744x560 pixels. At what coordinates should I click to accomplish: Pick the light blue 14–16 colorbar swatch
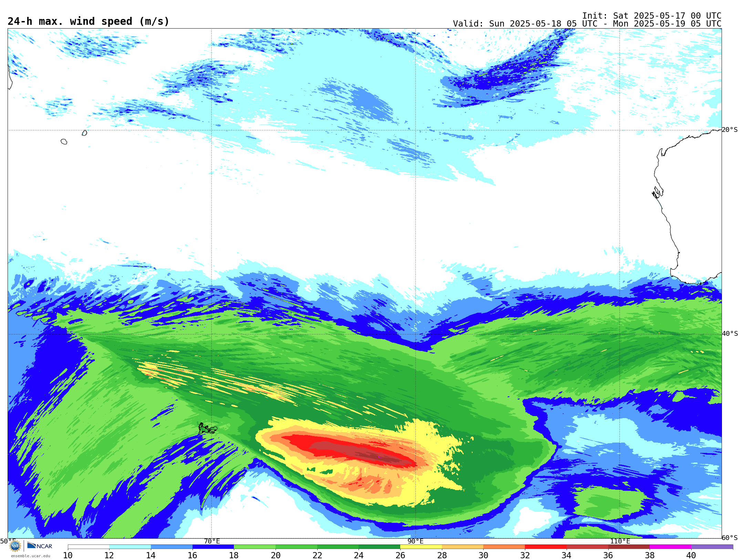[172, 547]
